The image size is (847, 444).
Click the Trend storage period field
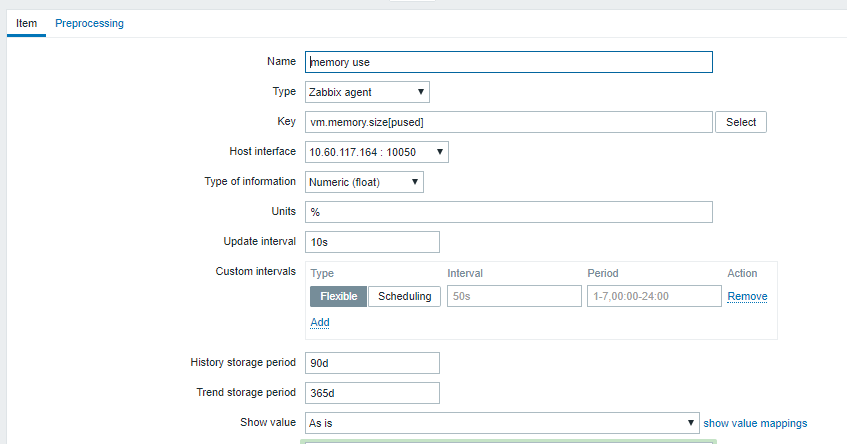(372, 393)
